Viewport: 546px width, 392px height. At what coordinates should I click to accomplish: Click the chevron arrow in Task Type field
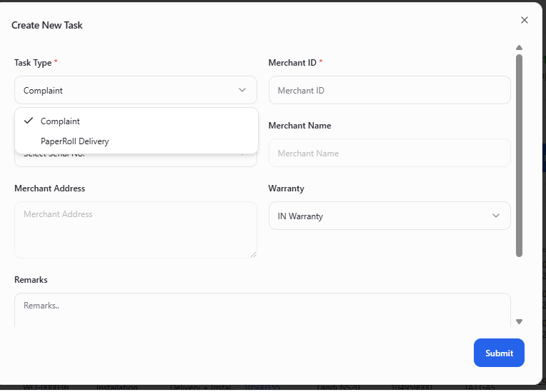(242, 91)
